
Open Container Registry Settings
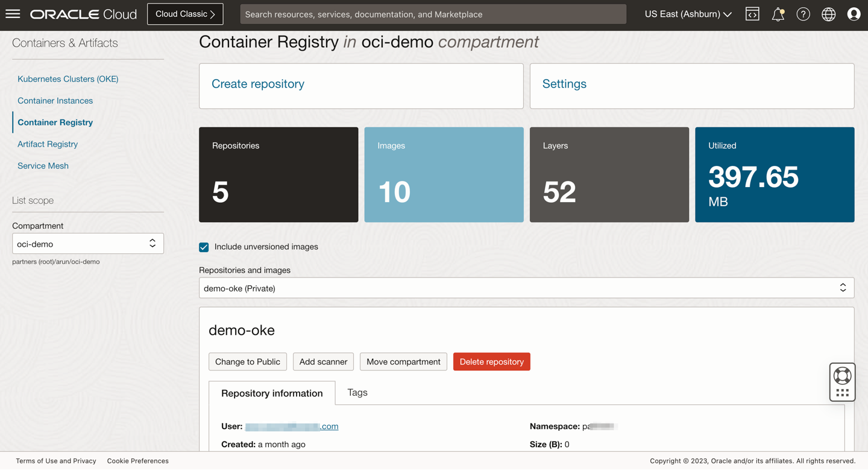pos(564,84)
